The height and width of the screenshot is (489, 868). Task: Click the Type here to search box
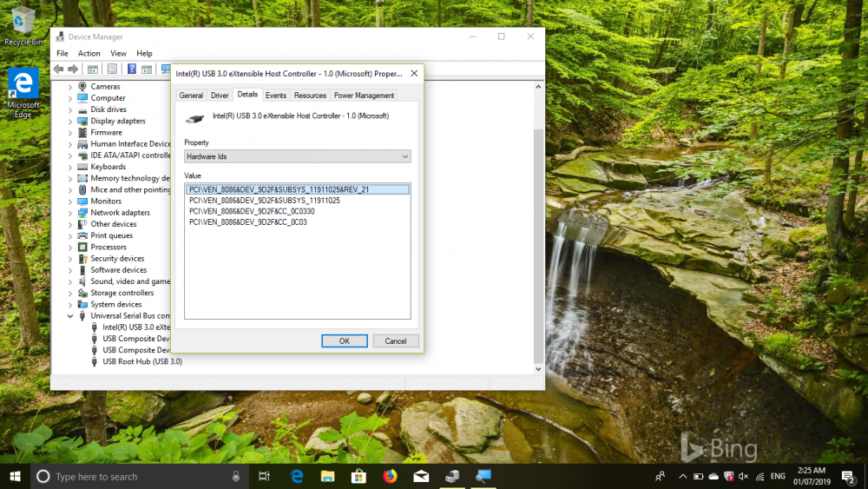138,476
